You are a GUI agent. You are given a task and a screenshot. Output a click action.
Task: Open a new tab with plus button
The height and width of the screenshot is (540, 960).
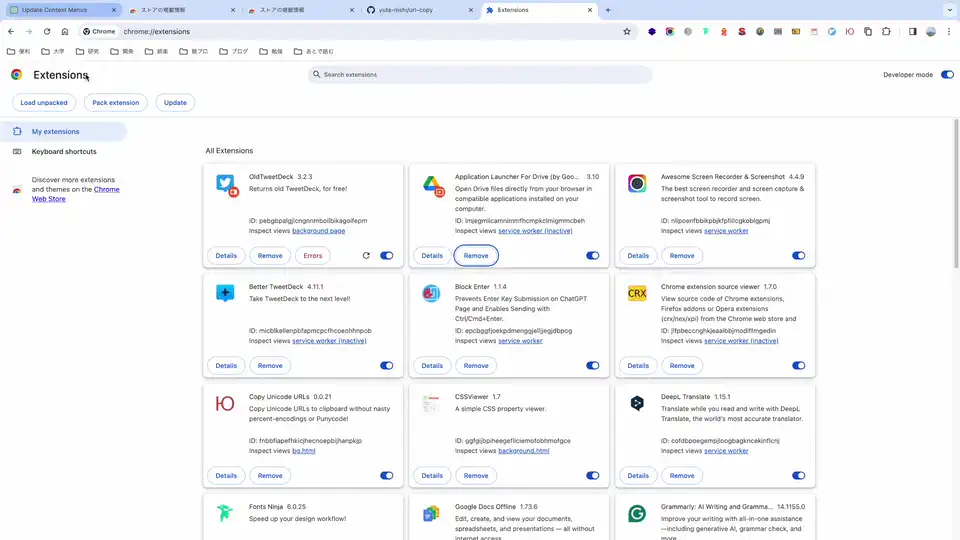pos(608,10)
